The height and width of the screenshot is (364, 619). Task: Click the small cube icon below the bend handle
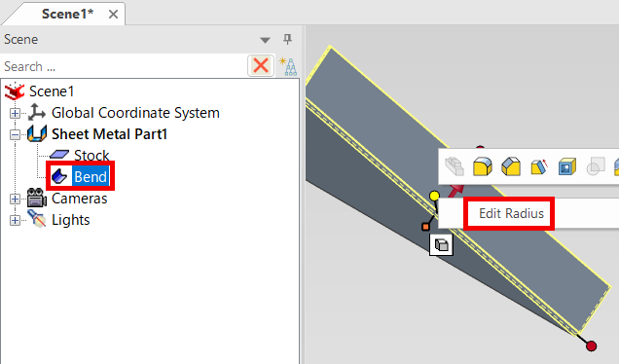[x=441, y=245]
